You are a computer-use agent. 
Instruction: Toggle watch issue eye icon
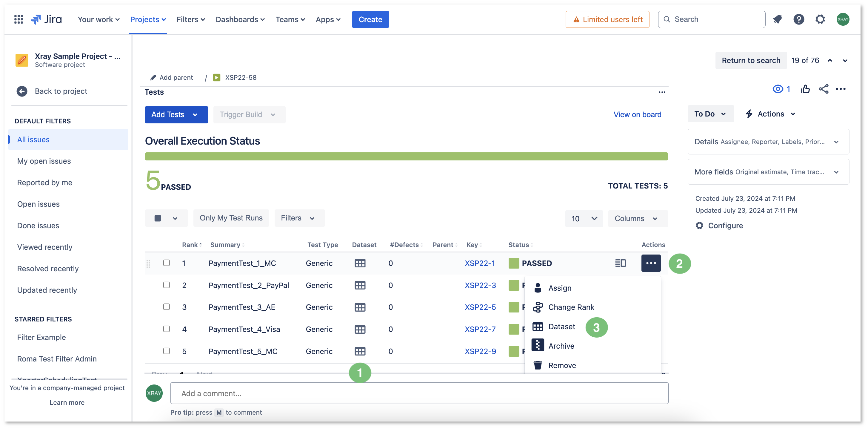coord(778,89)
